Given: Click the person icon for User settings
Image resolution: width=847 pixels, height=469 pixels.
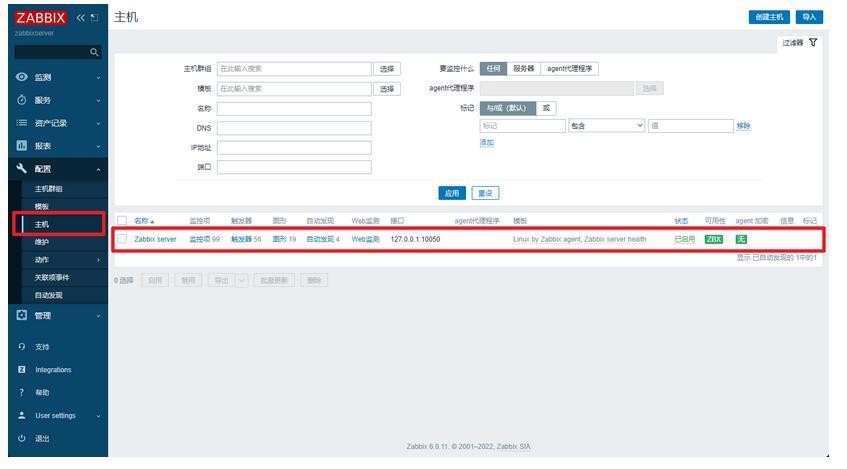Looking at the screenshot, I should 22,415.
